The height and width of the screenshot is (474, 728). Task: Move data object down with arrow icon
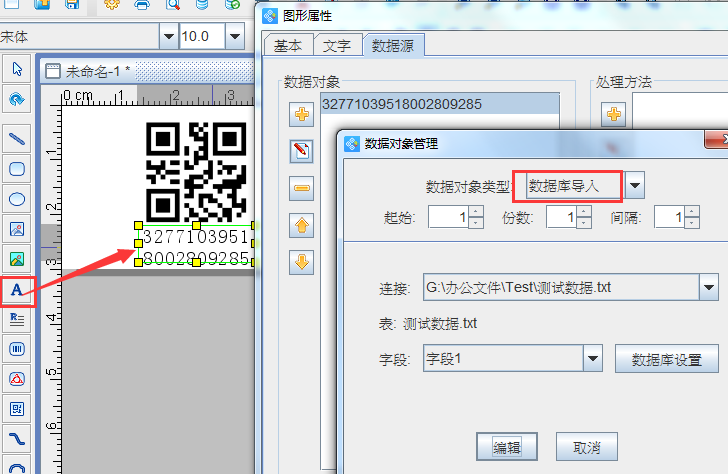point(301,263)
